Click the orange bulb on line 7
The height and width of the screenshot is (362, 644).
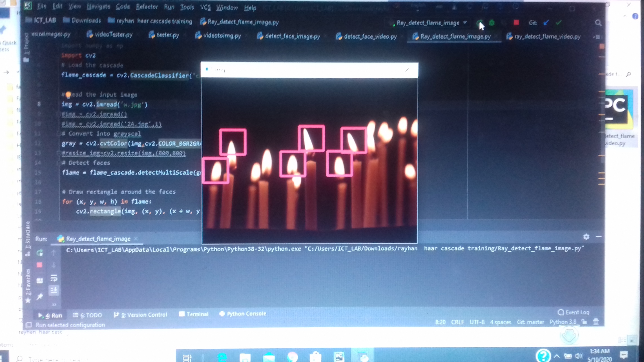point(68,95)
